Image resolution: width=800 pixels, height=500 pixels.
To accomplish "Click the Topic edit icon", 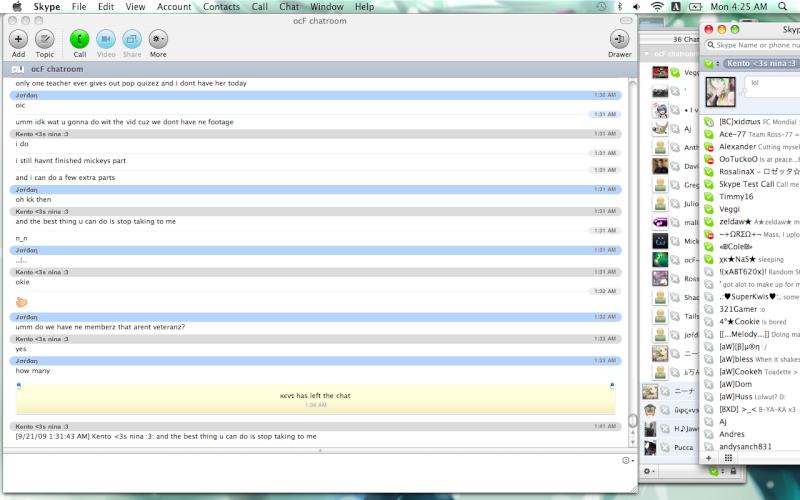I will pos(44,39).
